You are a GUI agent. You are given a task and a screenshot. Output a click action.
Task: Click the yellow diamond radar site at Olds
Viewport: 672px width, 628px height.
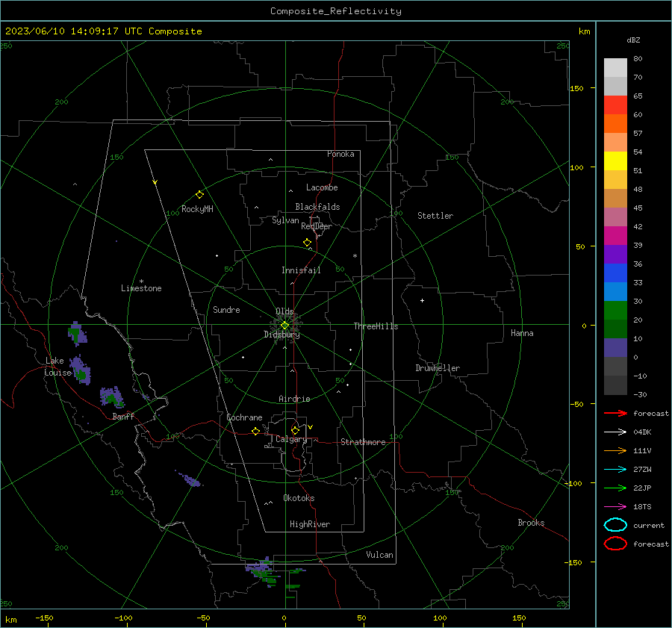(284, 326)
